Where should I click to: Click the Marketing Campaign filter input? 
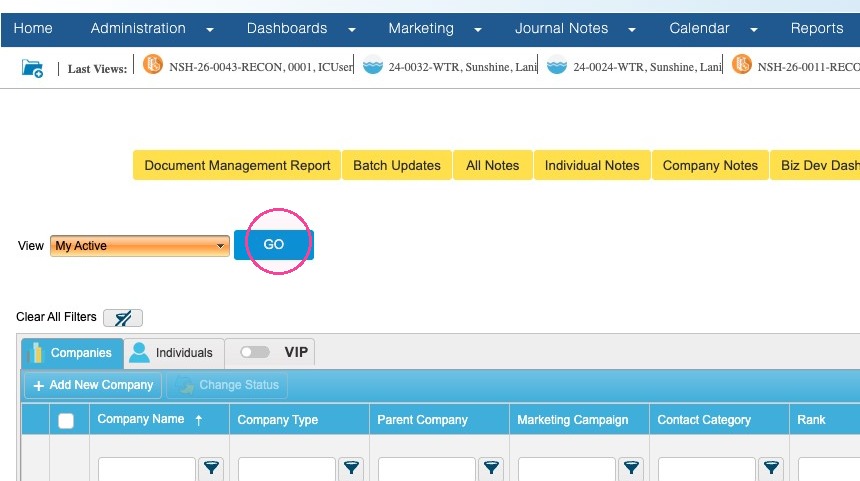click(567, 469)
